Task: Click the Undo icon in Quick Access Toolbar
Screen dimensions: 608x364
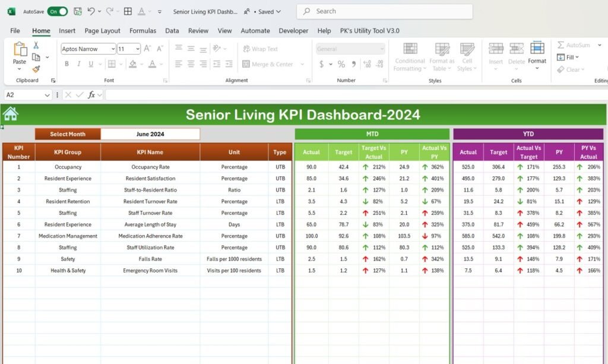Action: click(90, 11)
